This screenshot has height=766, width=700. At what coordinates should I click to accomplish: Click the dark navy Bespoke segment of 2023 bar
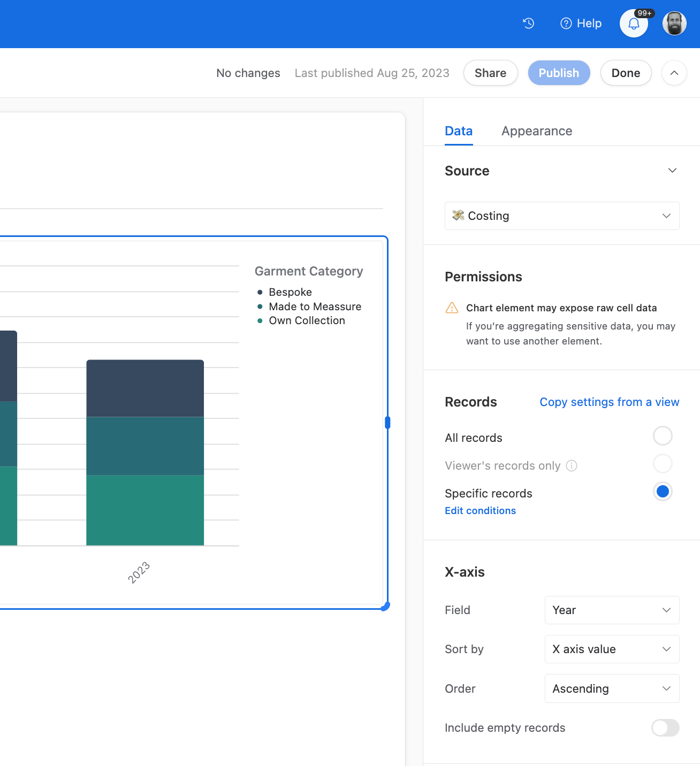(145, 388)
